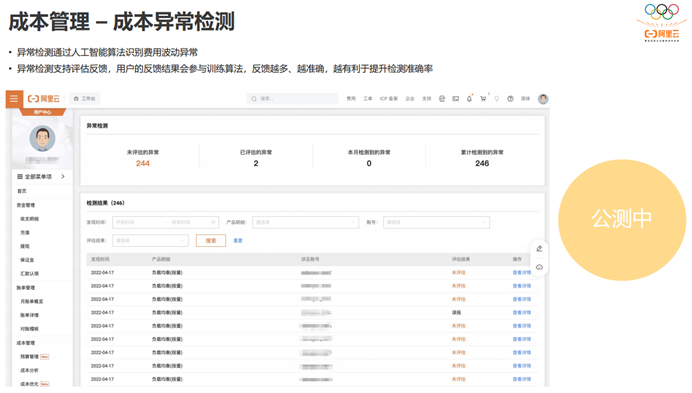692x393 pixels.
Task: Click the 操作 column header
Action: tap(517, 259)
